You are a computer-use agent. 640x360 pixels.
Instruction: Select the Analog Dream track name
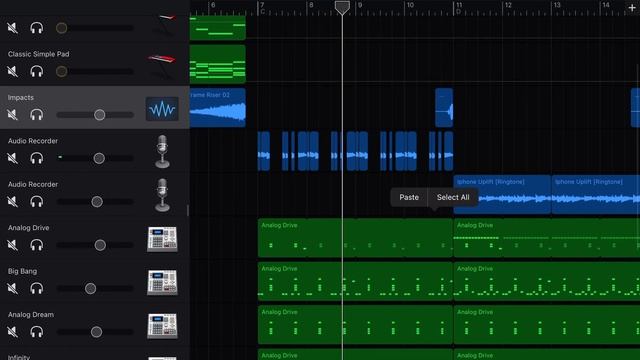point(31,315)
